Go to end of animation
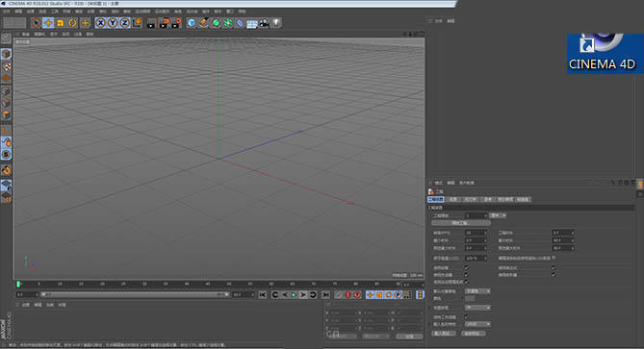 325,294
